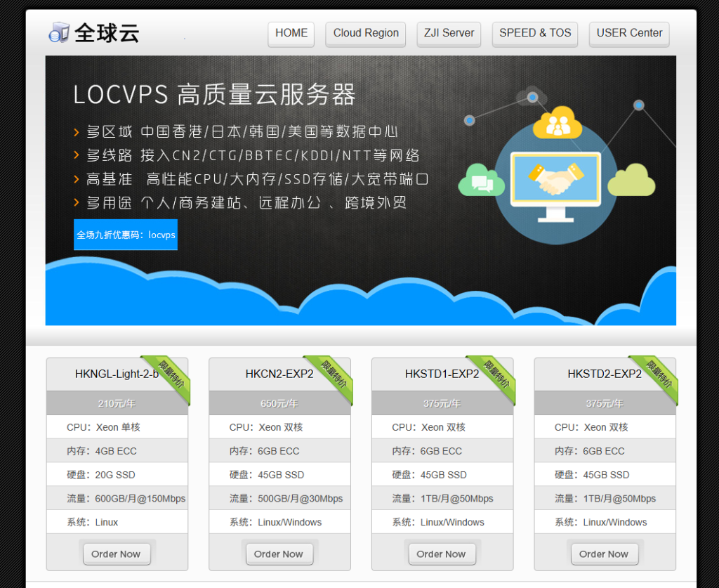Viewport: 719px width, 588px height.
Task: Open the SPEED & TOS page
Action: [x=535, y=34]
